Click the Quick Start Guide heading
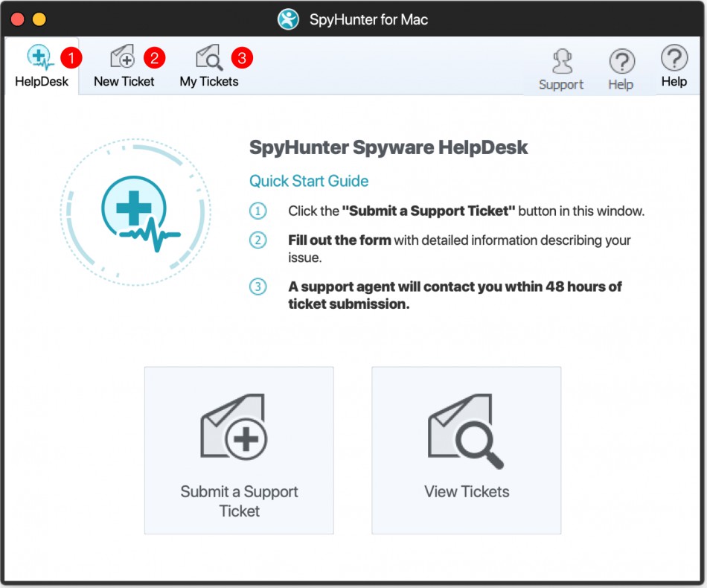The width and height of the screenshot is (707, 588). [x=310, y=181]
